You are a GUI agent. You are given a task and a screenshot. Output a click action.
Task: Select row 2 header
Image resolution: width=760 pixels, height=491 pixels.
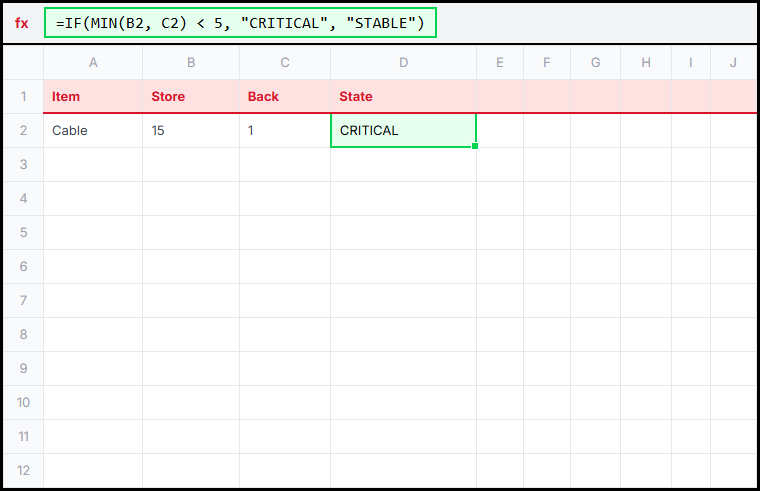point(23,130)
